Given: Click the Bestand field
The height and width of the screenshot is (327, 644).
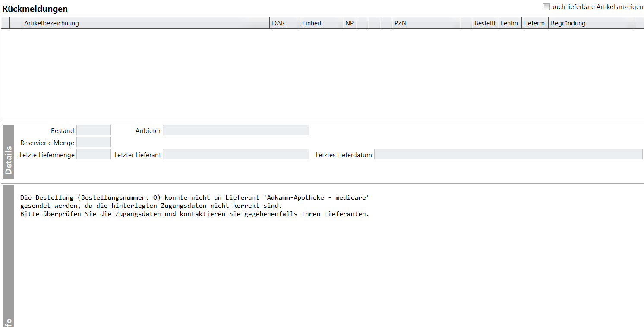Looking at the screenshot, I should [94, 130].
